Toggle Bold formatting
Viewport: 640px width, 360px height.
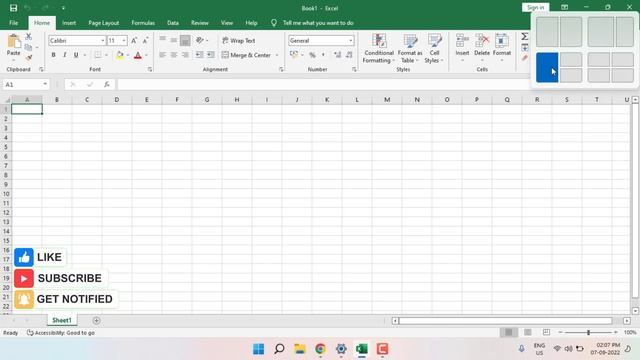53,55
